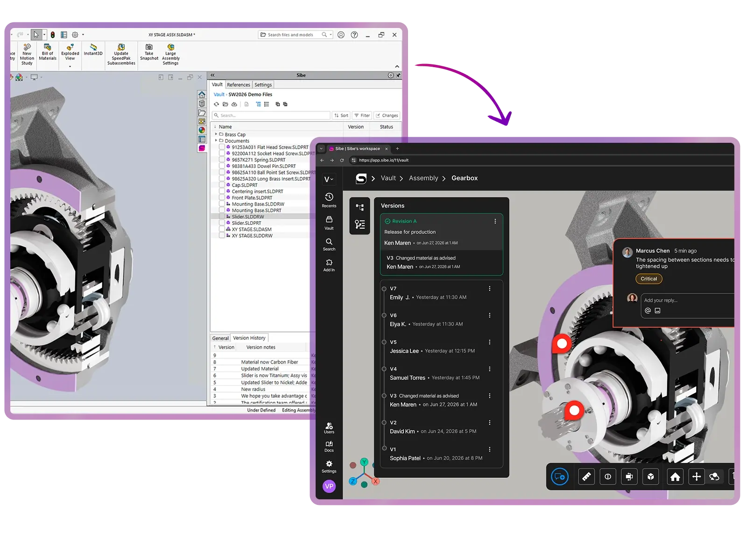Click the Critical tag on comment
The image size is (747, 560).
648,279
